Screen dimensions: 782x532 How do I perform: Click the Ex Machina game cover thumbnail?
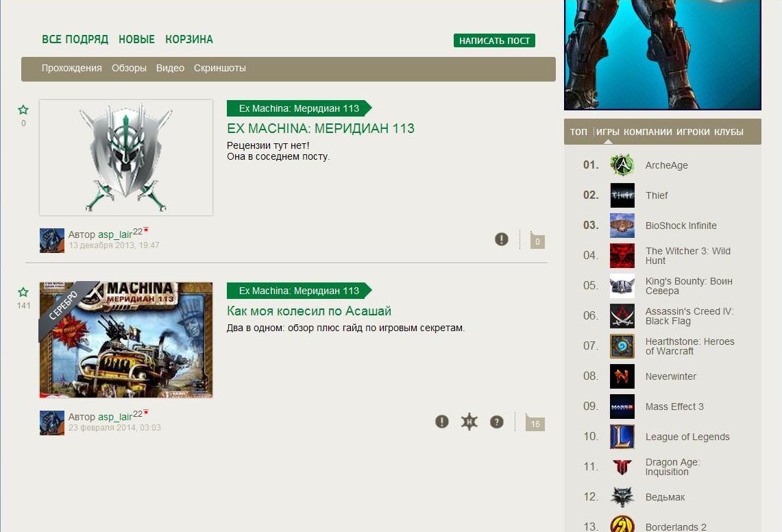click(x=126, y=340)
